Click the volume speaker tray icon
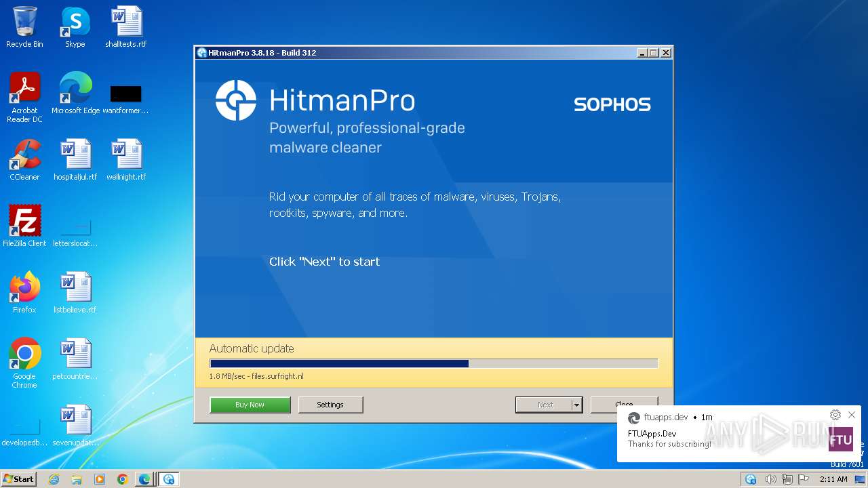This screenshot has width=868, height=488. pyautogui.click(x=770, y=479)
